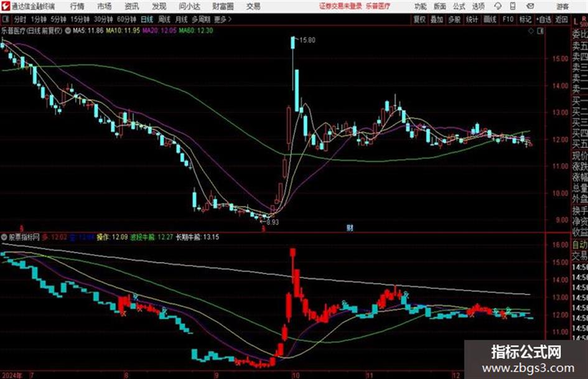588x379 pixels.
Task: Expand main chart indicator dropdown arrow
Action: click(x=68, y=30)
